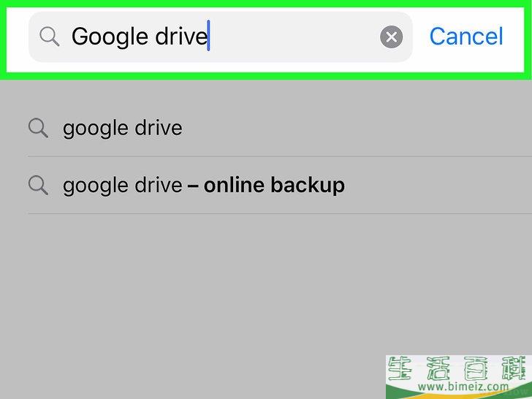
Task: Tap the search icon beside the first "google drive" suggestion
Action: 38,128
